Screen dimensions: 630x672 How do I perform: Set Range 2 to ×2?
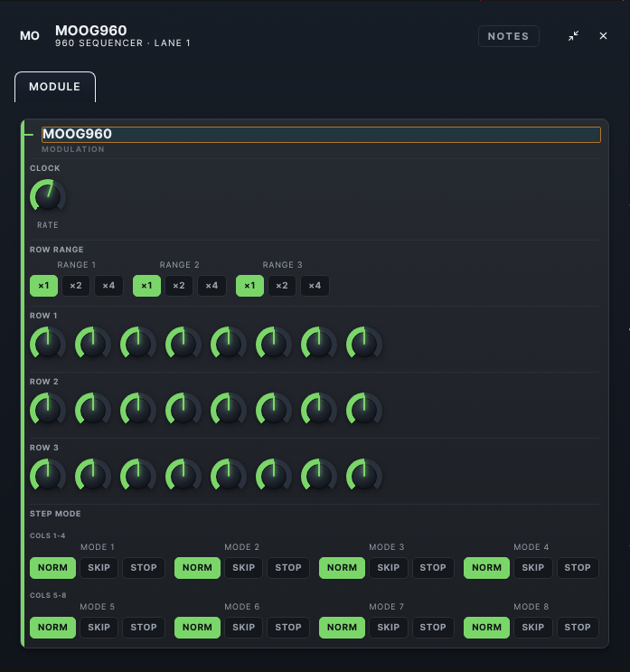179,286
